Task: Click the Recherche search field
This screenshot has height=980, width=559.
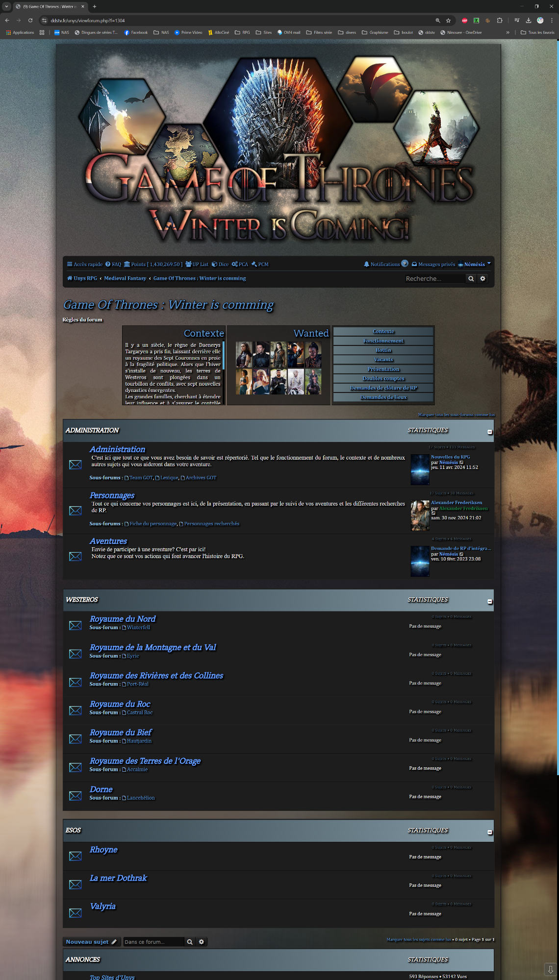Action: [x=434, y=278]
